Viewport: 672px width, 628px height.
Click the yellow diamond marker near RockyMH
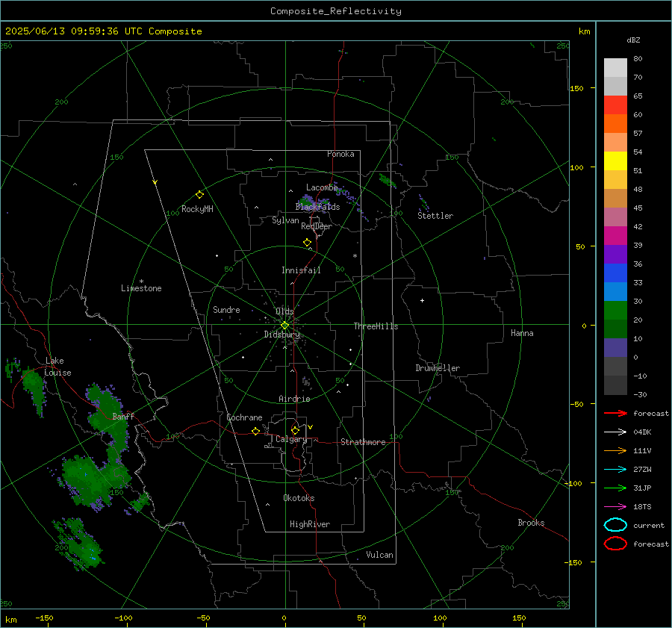(x=199, y=195)
